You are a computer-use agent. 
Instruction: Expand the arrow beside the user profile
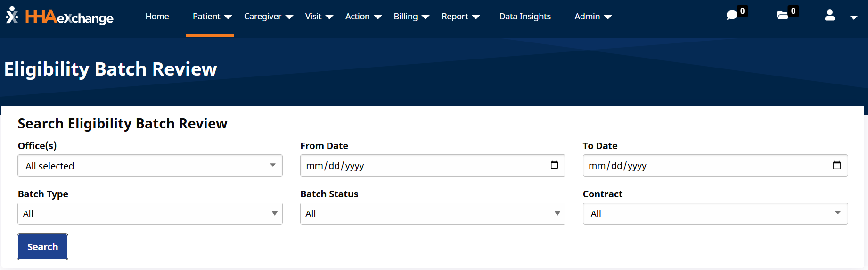[853, 17]
